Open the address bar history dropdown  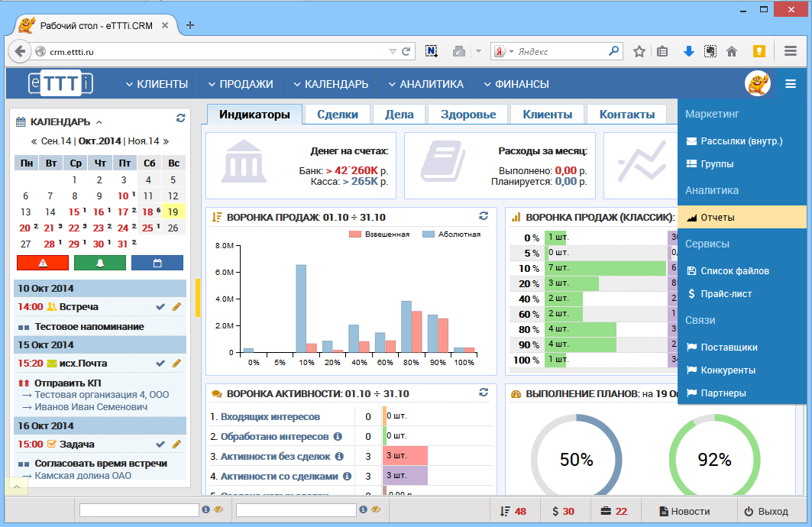pyautogui.click(x=393, y=51)
